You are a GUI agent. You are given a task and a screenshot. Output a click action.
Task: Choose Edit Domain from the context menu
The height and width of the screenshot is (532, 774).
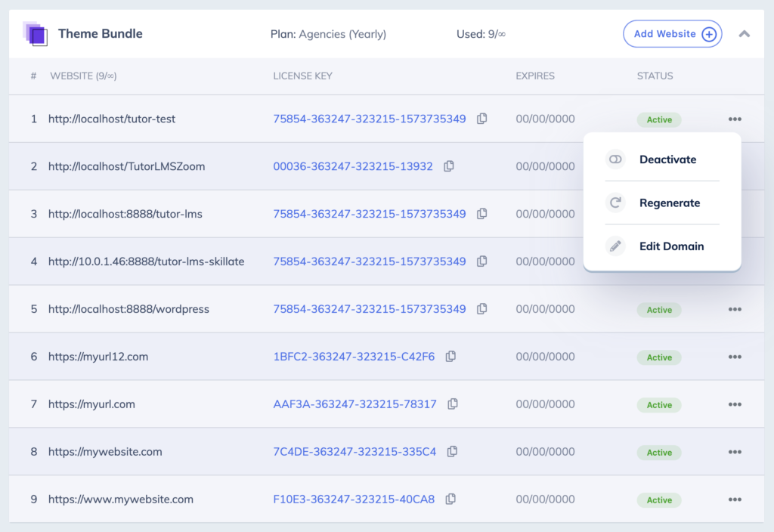[662, 246]
